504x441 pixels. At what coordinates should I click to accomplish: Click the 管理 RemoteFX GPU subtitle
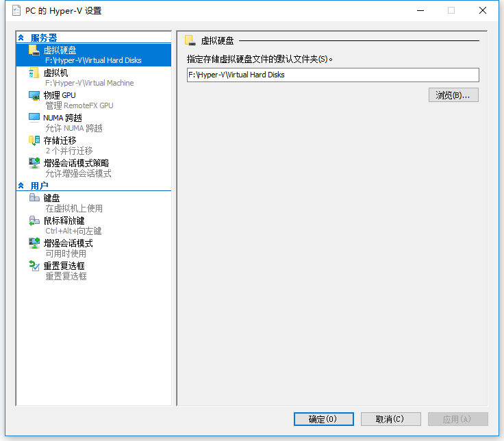79,105
